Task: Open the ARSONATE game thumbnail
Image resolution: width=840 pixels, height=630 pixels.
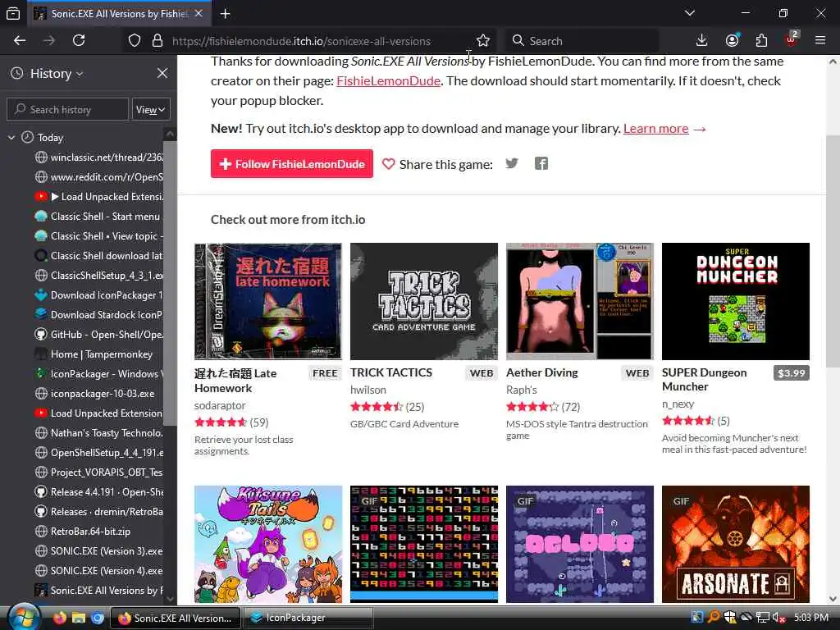Action: [x=736, y=544]
